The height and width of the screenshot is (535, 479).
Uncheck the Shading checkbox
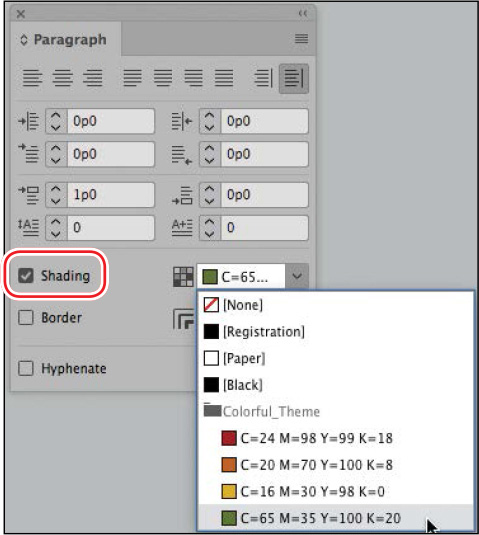pos(26,276)
